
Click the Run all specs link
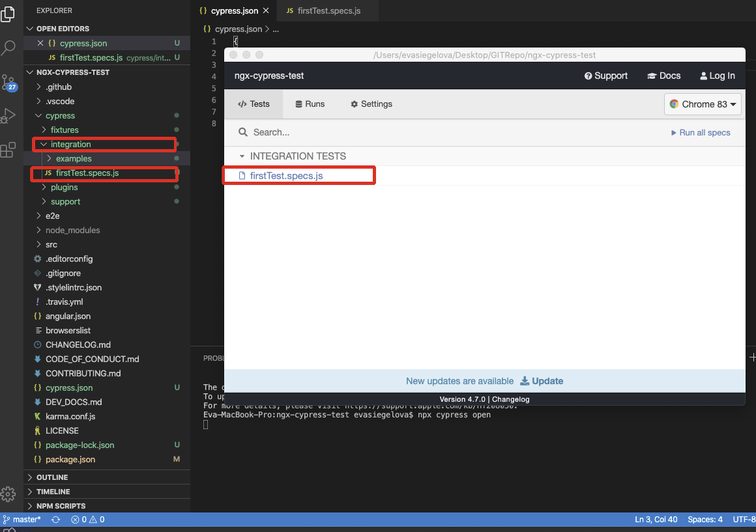click(x=701, y=132)
